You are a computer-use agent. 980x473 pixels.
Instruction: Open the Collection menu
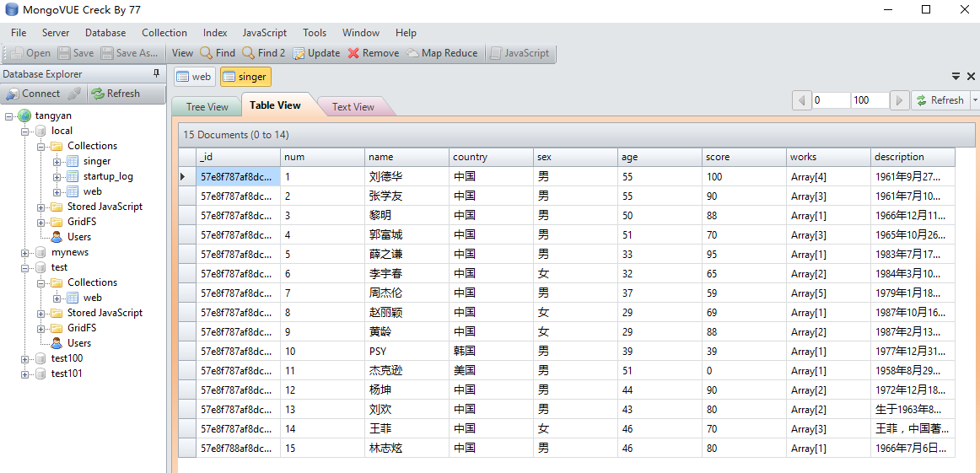[x=164, y=33]
